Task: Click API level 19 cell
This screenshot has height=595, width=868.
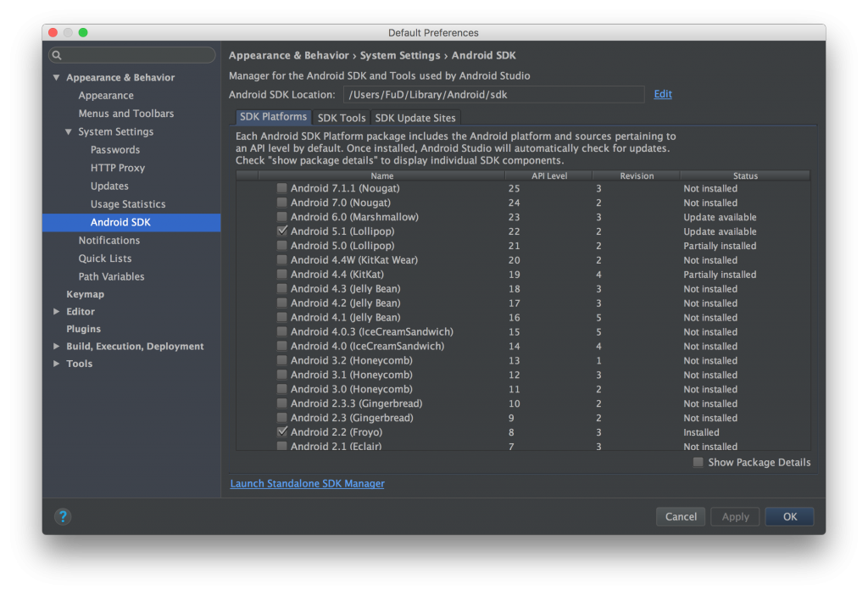Action: click(x=515, y=275)
